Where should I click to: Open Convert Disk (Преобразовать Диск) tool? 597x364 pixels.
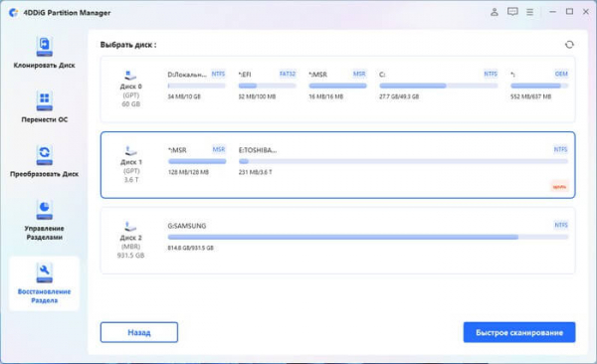44,161
